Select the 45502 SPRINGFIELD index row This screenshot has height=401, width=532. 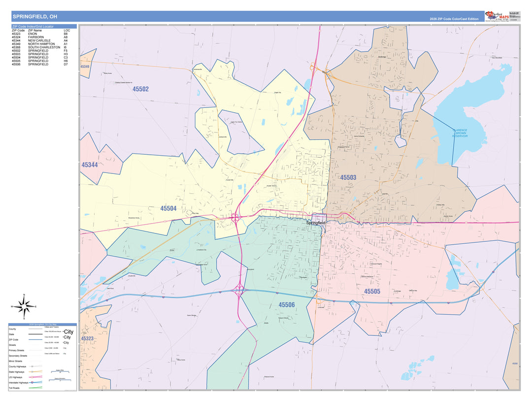pos(41,51)
